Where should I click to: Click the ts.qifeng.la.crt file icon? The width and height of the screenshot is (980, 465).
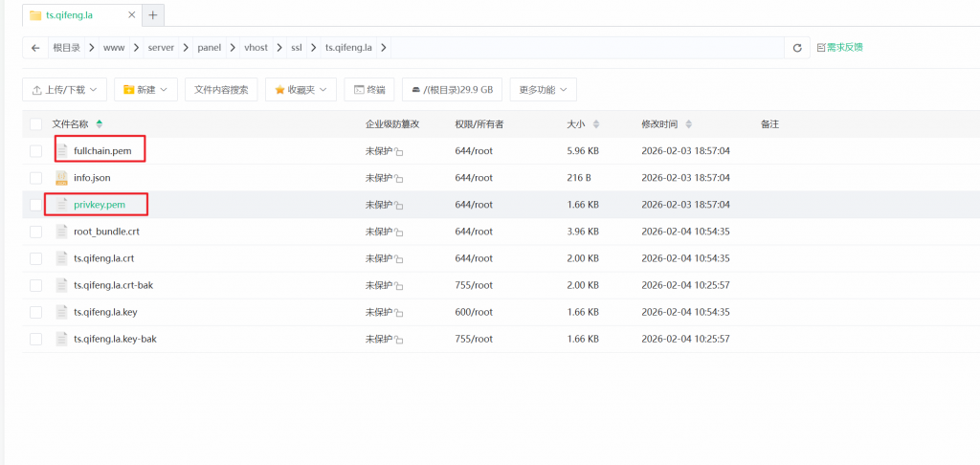61,258
